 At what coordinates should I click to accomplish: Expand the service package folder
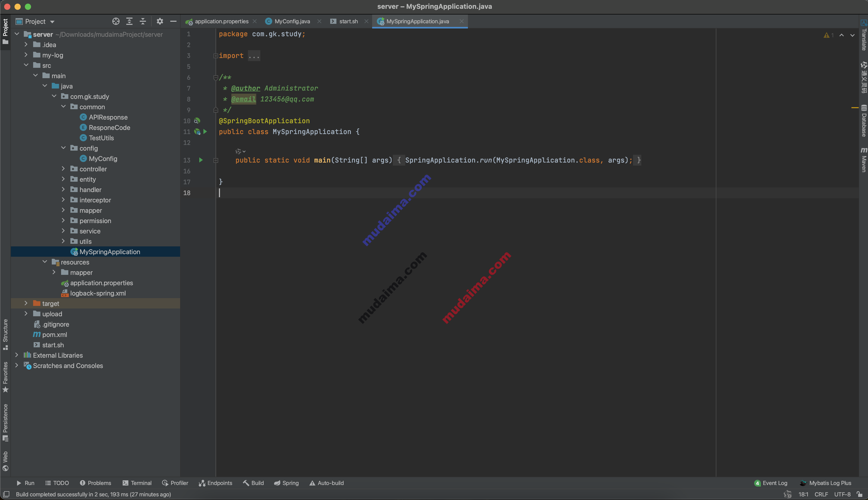coord(64,231)
